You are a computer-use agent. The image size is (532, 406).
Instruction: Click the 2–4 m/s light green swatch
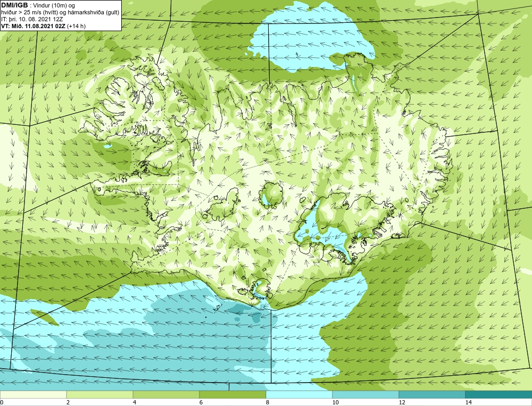(x=100, y=394)
